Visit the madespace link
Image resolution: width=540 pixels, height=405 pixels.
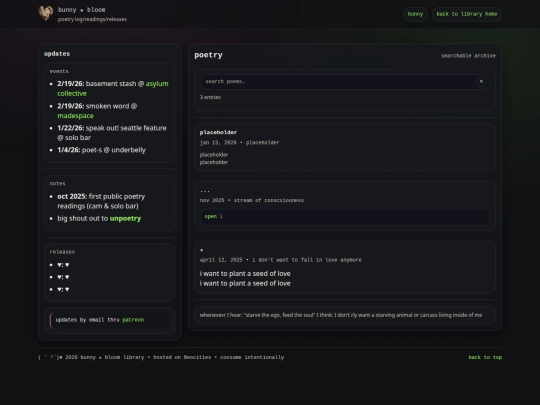(x=75, y=116)
